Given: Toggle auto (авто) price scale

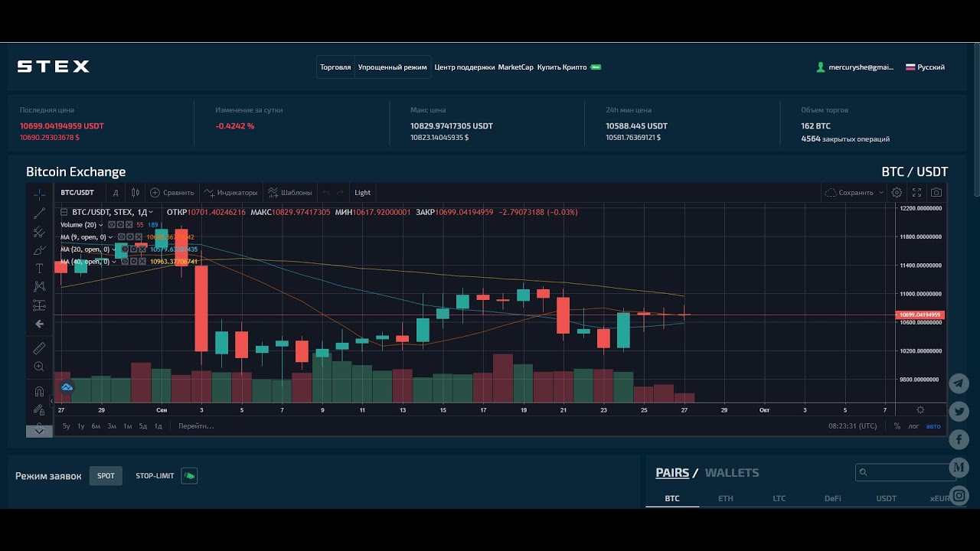Looking at the screenshot, I should coord(933,426).
